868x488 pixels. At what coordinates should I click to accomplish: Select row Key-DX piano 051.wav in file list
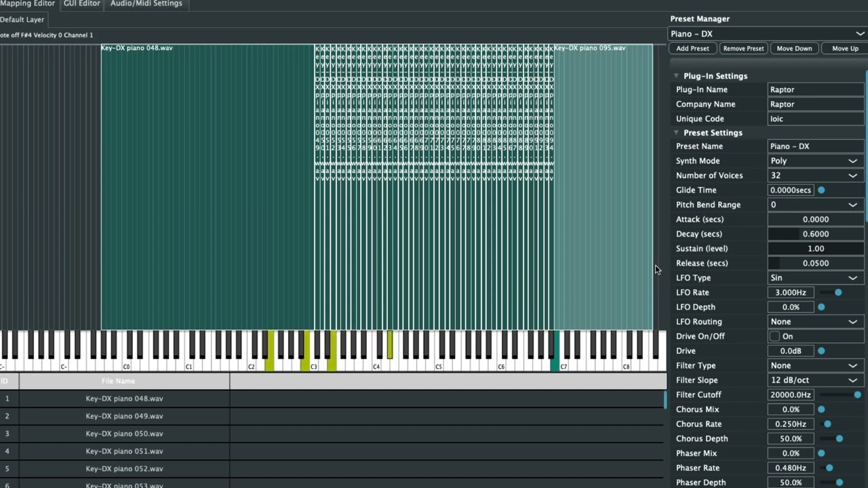tap(332, 451)
